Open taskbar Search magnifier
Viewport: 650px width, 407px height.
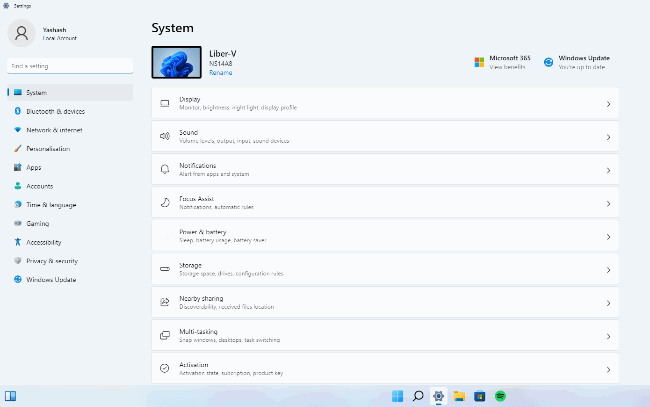pos(418,396)
